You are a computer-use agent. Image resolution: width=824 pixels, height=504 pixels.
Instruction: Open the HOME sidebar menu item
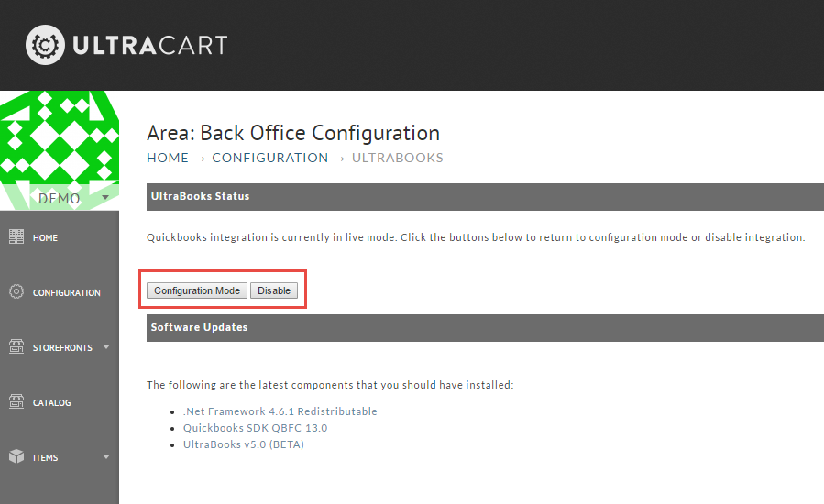[x=45, y=238]
